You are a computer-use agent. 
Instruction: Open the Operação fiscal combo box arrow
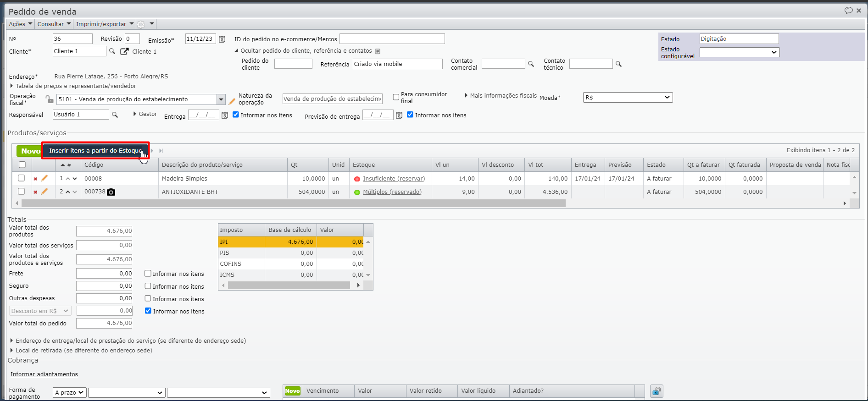(x=221, y=99)
